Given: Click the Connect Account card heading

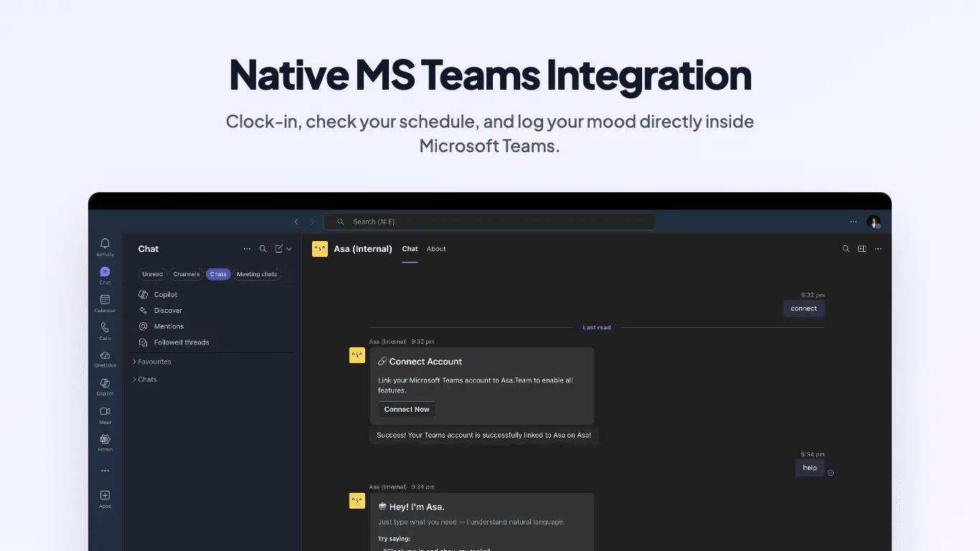Looking at the screenshot, I should (420, 362).
